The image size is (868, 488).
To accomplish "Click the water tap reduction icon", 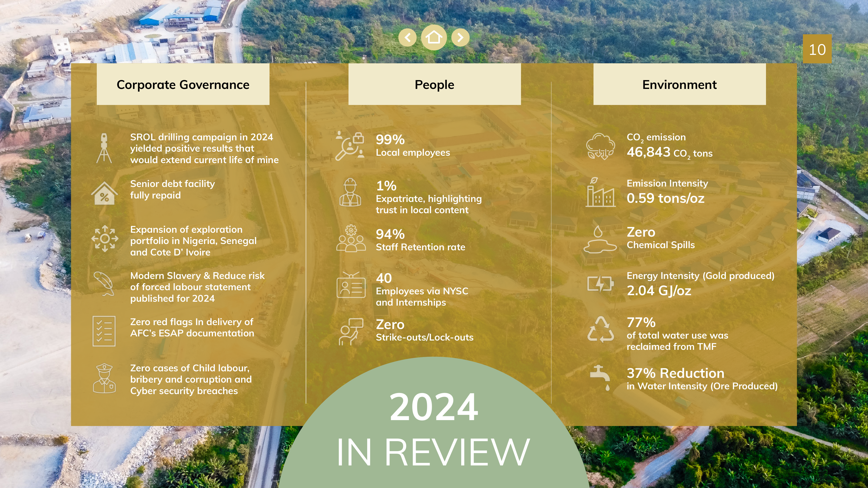I will [600, 378].
